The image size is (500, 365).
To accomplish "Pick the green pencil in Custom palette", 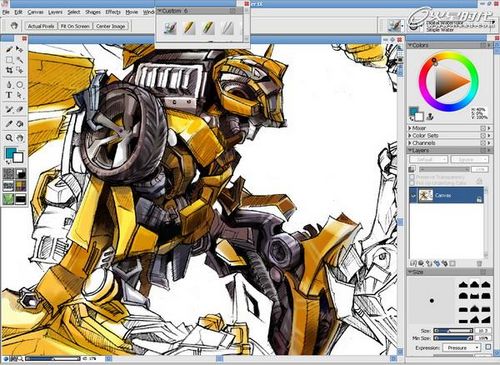I will [208, 28].
